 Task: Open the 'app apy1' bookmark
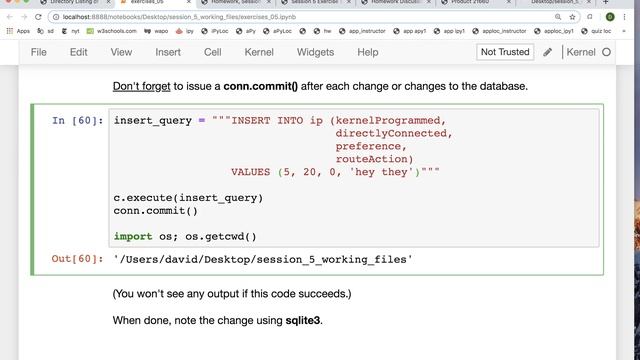pos(410,31)
